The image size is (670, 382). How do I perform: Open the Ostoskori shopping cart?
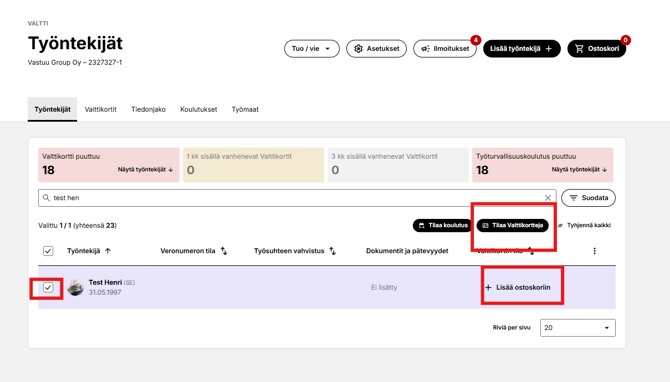(x=597, y=49)
